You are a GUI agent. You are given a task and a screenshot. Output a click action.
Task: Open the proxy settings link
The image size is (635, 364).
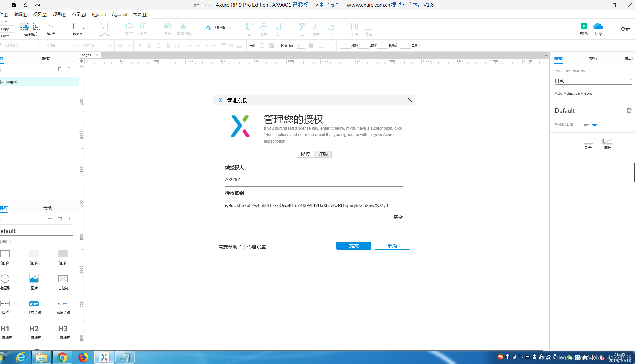pos(256,247)
